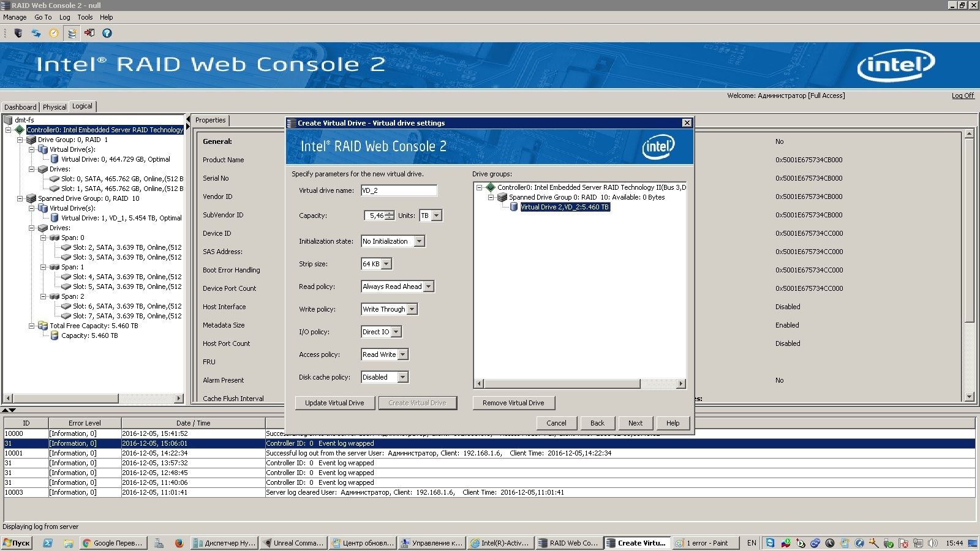Click the Spanned Drive Group icon in main tree
The height and width of the screenshot is (551, 980).
coord(31,198)
